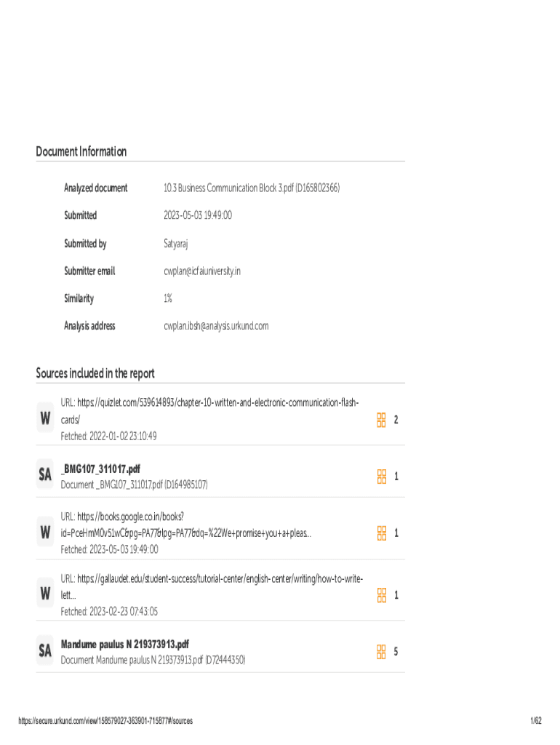Click the secure.urkund.com footer URL

coord(105,721)
